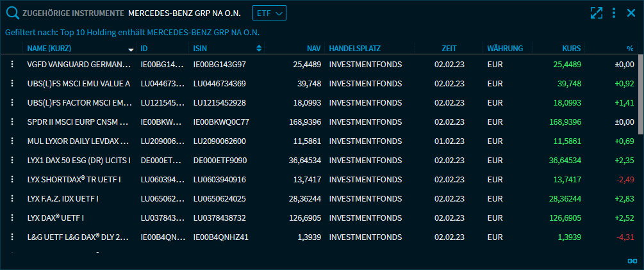Click the search magnifier icon
The height and width of the screenshot is (270, 644).
(12, 13)
